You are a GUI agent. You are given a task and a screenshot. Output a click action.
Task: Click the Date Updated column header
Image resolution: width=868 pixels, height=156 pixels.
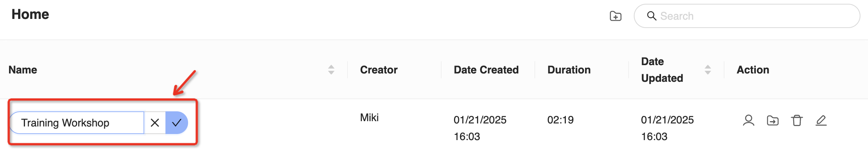(662, 70)
